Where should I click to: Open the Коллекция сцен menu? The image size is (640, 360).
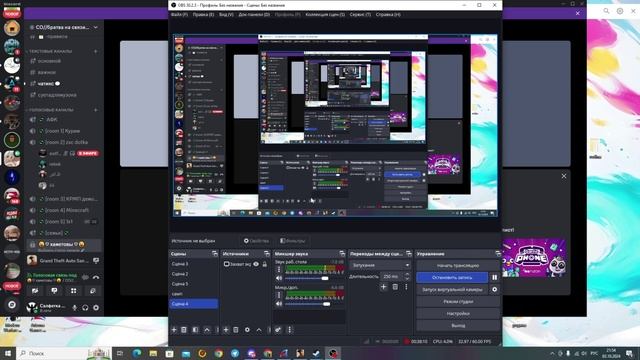pyautogui.click(x=325, y=14)
